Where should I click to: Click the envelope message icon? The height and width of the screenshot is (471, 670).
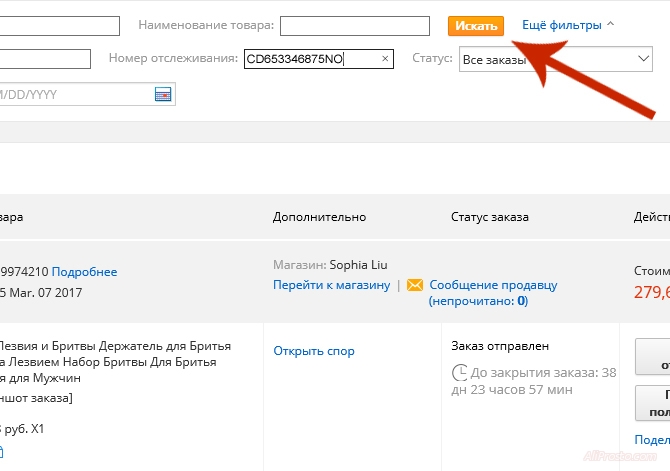pyautogui.click(x=415, y=285)
